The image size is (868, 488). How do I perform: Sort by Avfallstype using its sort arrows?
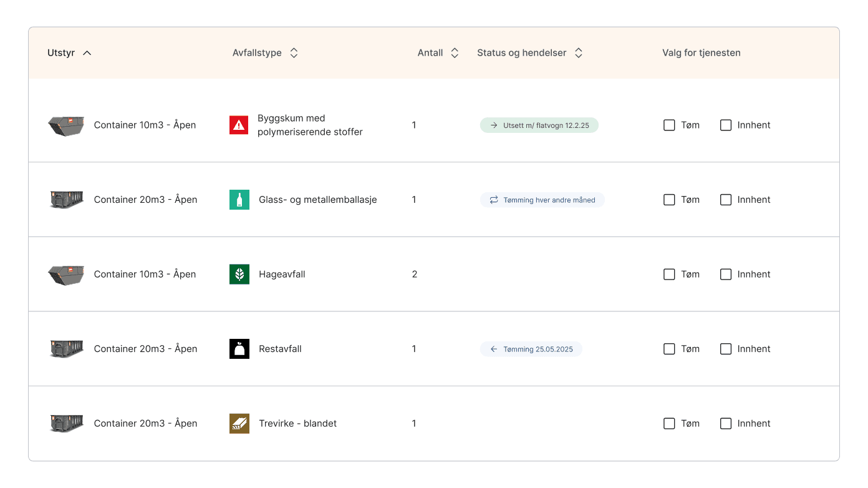[294, 53]
